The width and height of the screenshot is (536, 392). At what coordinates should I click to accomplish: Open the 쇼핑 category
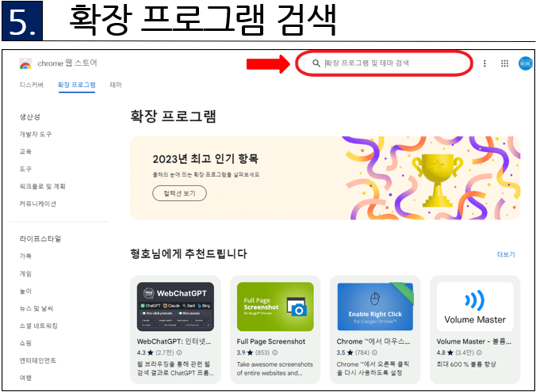25,343
